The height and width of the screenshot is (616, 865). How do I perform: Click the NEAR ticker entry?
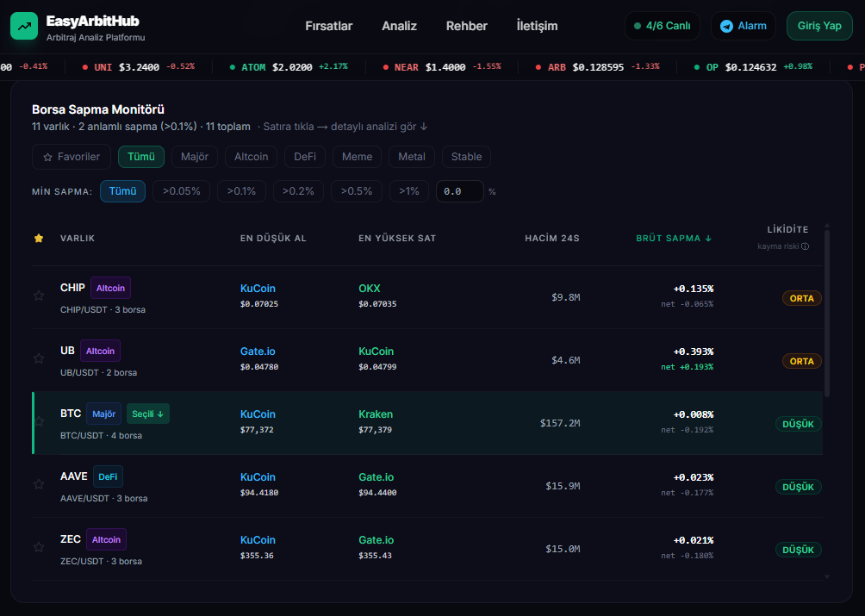coord(442,66)
